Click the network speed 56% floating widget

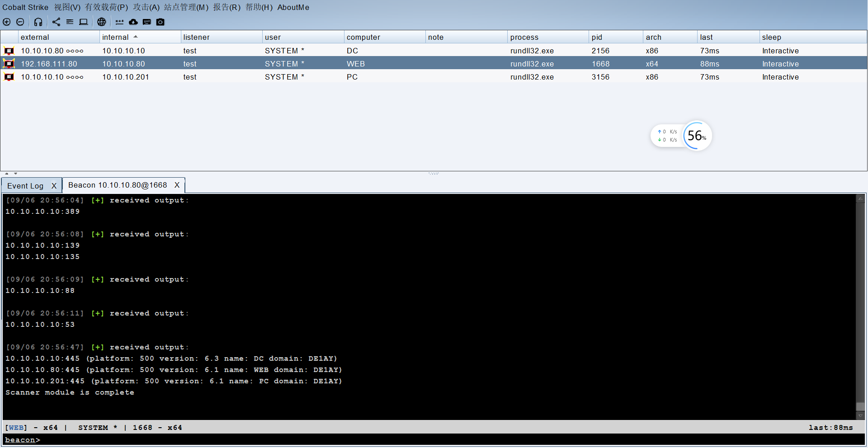tap(681, 136)
